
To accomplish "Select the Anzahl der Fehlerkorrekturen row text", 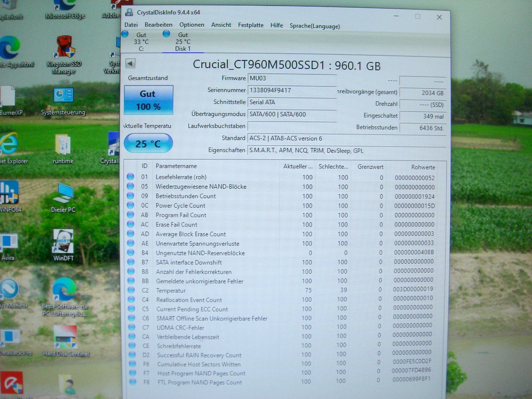I will (x=194, y=272).
